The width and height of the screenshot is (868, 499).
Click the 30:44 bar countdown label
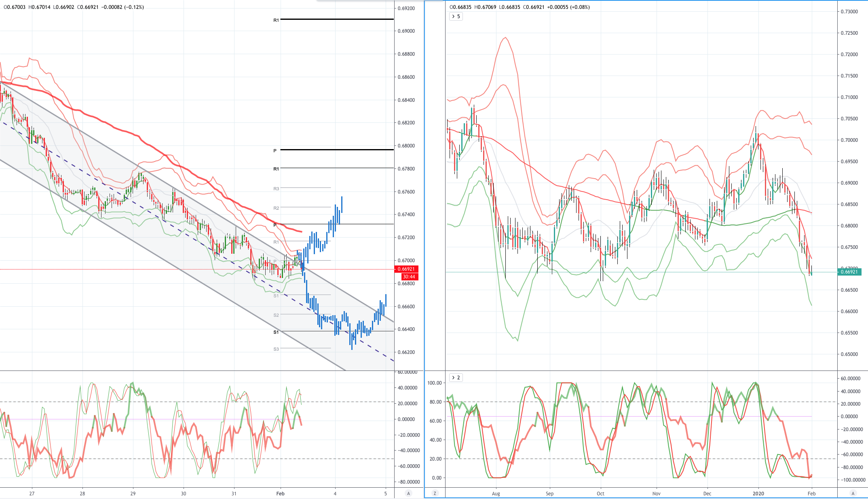pos(409,277)
